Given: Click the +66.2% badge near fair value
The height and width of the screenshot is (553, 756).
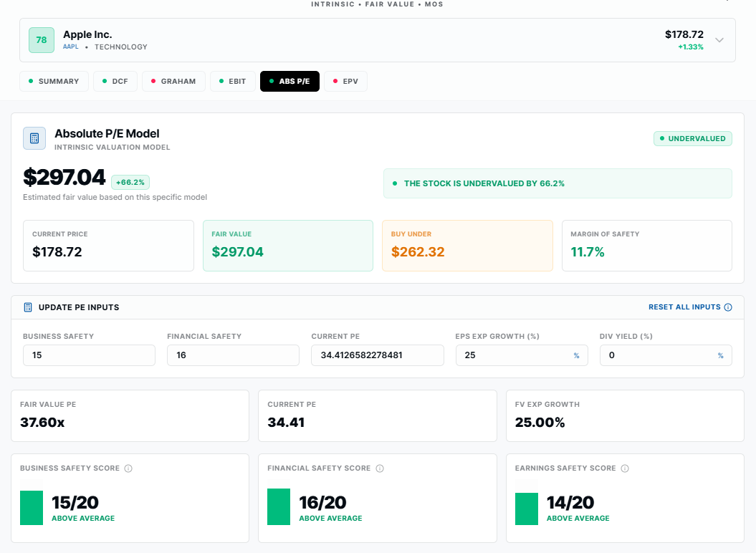Looking at the screenshot, I should [x=130, y=182].
